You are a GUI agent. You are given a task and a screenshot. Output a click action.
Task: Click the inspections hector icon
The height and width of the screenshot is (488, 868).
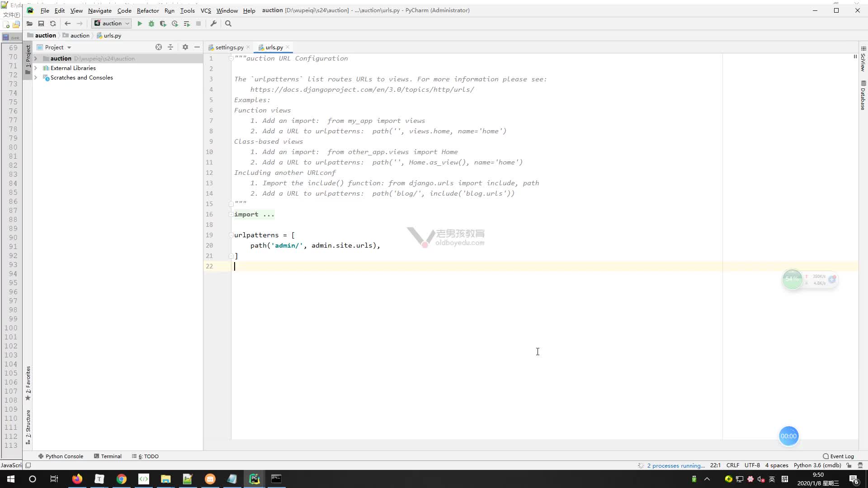click(x=860, y=465)
